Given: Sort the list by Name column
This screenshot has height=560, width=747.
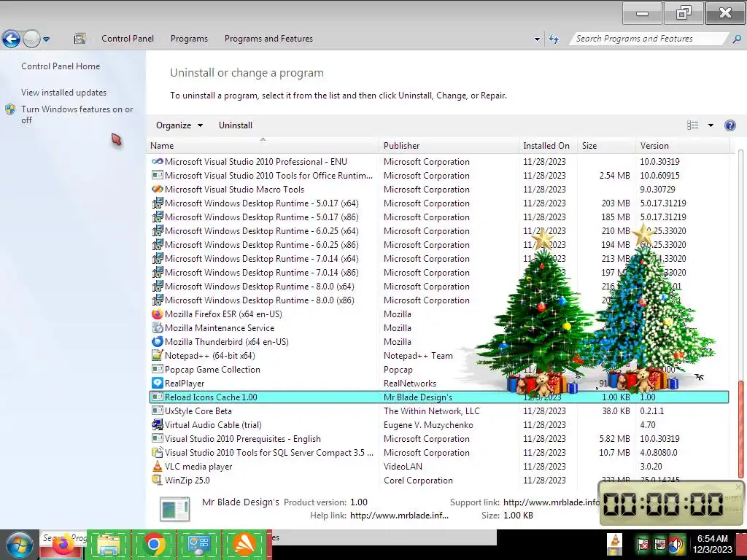Looking at the screenshot, I should pos(263,146).
